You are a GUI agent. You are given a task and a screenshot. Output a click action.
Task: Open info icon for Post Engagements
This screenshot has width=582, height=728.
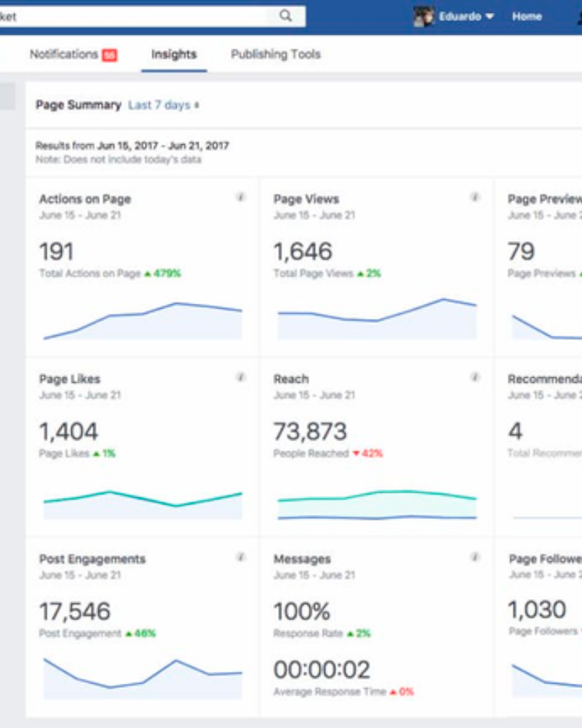[x=240, y=557]
